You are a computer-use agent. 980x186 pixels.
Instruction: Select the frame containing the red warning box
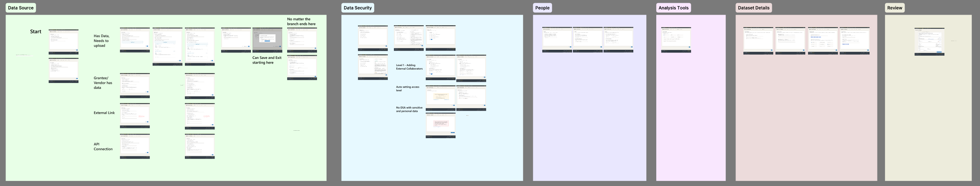[x=441, y=126]
